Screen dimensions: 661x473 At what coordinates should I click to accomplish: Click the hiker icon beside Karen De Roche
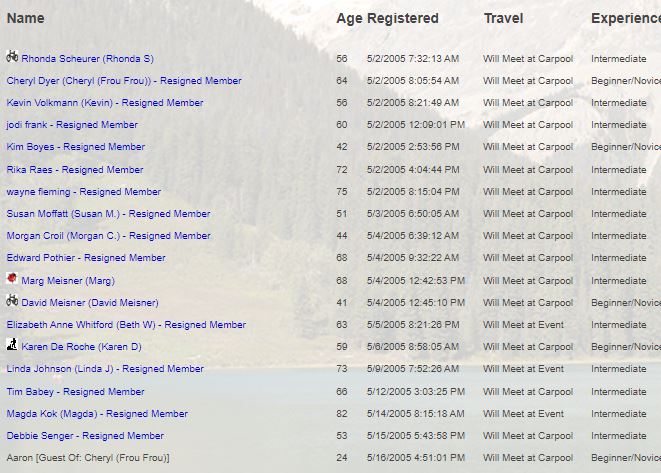pyautogui.click(x=12, y=345)
